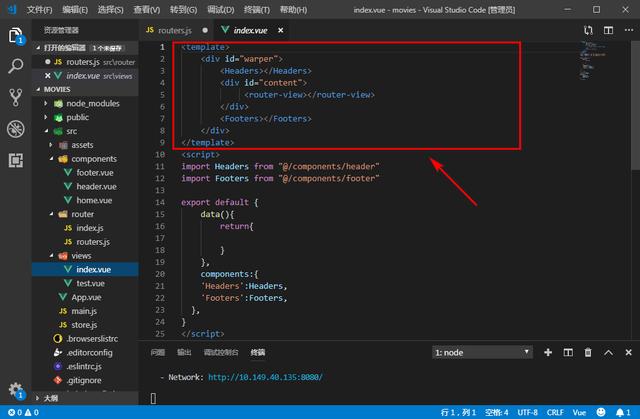Expand the 大纲 outline section
Viewport: 640px width, 419px height.
click(85, 398)
